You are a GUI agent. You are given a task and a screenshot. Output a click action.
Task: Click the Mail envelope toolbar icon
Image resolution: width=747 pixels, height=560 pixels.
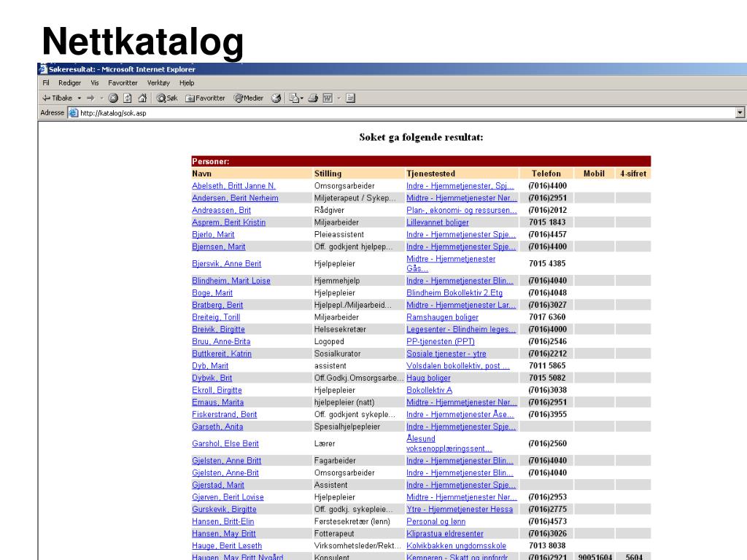point(294,98)
